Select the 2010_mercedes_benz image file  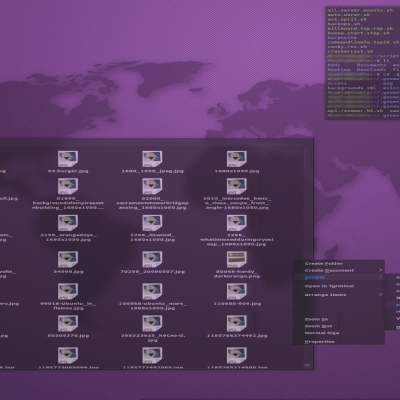coord(237,186)
